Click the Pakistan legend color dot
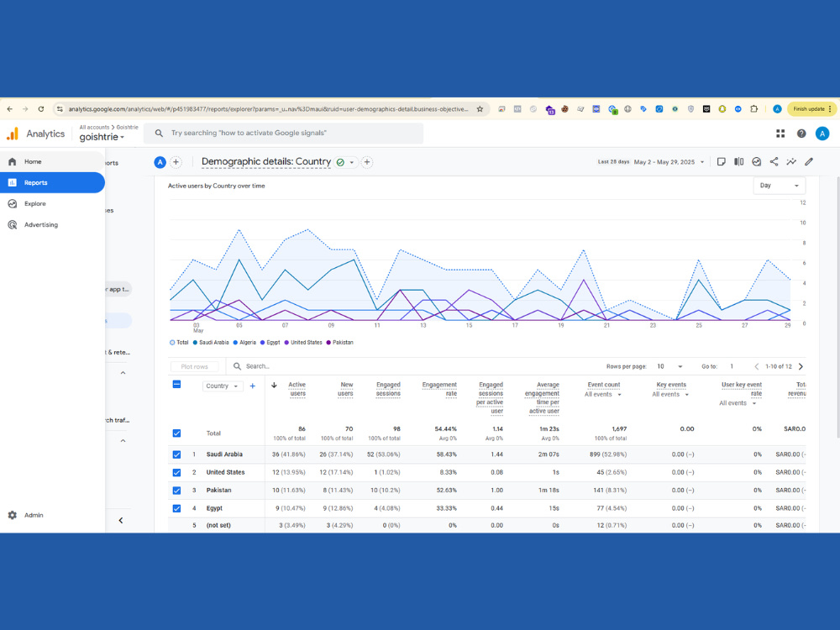This screenshot has height=630, width=840. (x=328, y=343)
